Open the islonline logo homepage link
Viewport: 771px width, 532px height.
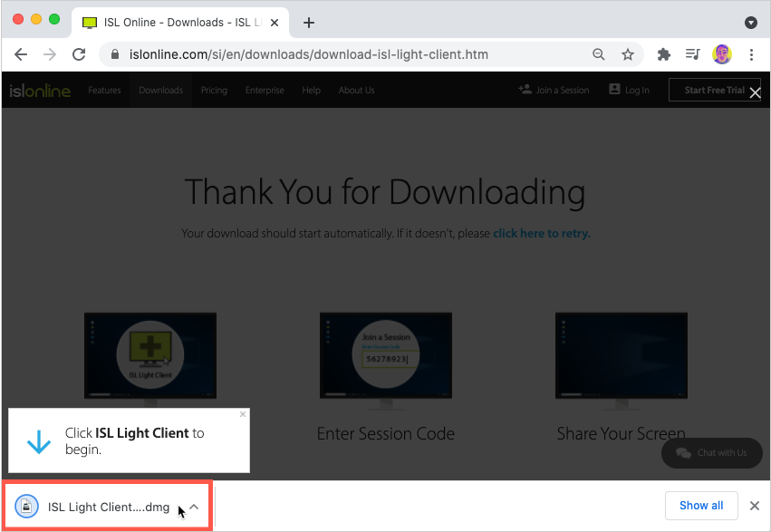click(40, 90)
